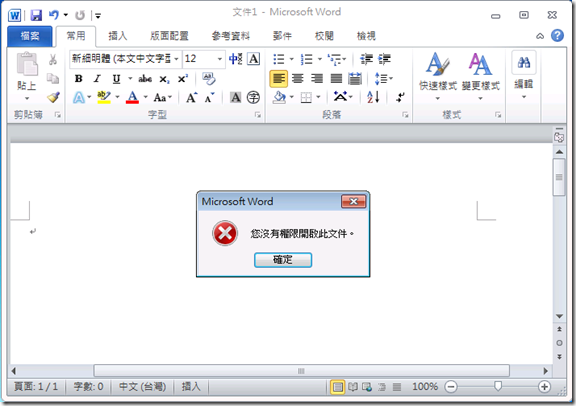Apply the red font color
576x406 pixels.
tap(132, 98)
